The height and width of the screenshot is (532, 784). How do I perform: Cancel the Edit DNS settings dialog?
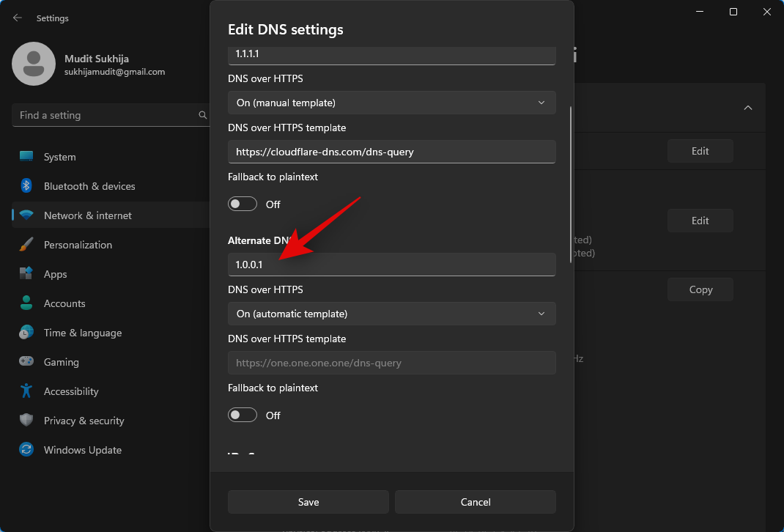pos(475,502)
